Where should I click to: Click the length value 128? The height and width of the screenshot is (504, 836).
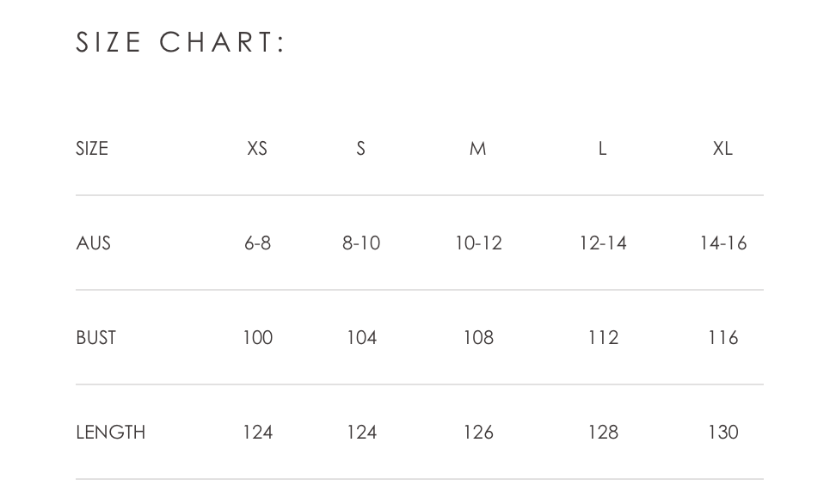tap(603, 432)
